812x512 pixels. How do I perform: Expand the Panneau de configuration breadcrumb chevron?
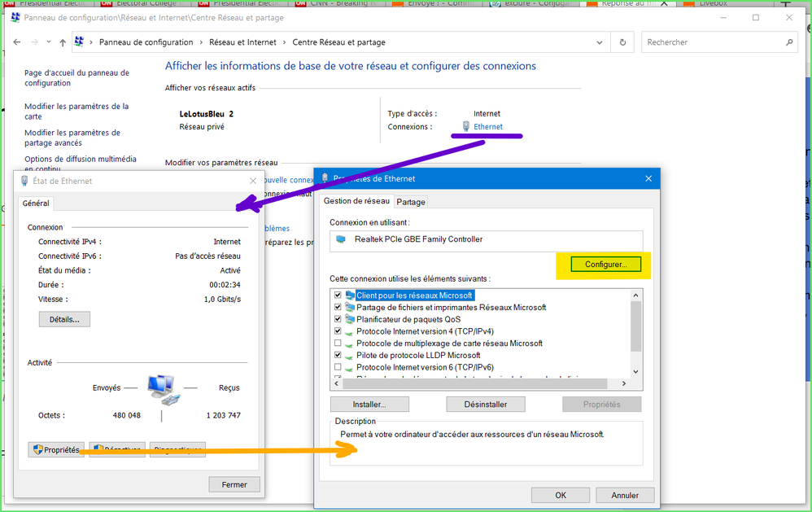(x=200, y=42)
